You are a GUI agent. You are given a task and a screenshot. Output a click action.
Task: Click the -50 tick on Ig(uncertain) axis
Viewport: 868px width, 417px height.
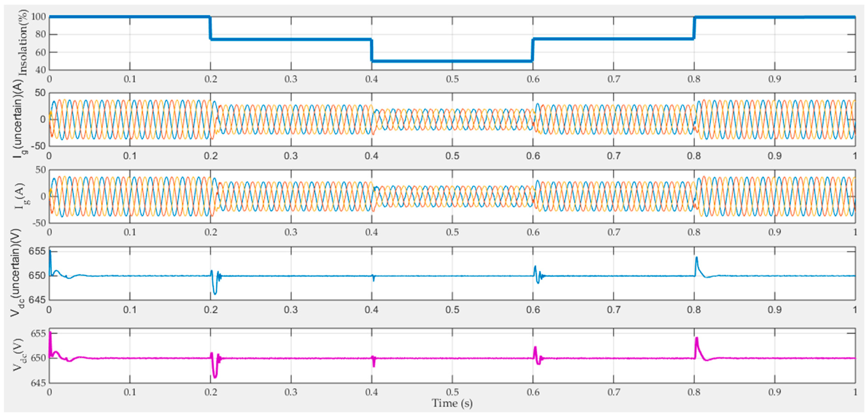pos(38,146)
